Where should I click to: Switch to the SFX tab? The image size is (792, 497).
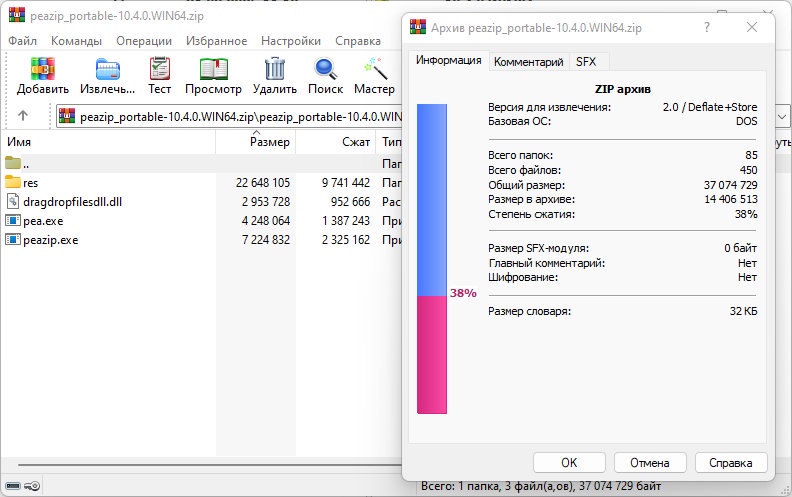586,62
